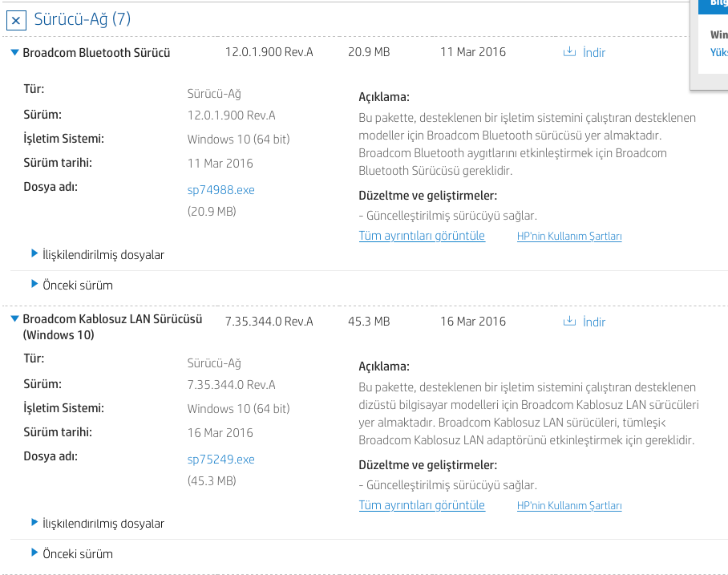Open HP'nin Kullanım Şartları for Kablosuz LAN driver
The image size is (728, 575).
click(x=569, y=506)
